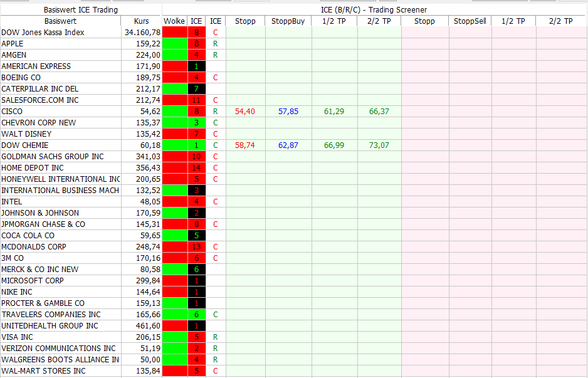
Task: Click Apple price 159,22
Action: coord(148,44)
